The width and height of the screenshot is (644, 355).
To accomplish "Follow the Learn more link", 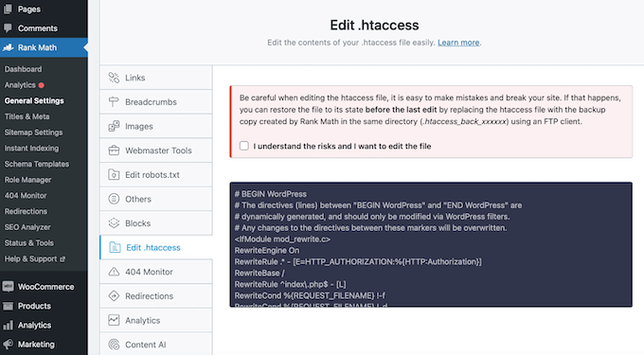I will pos(458,43).
